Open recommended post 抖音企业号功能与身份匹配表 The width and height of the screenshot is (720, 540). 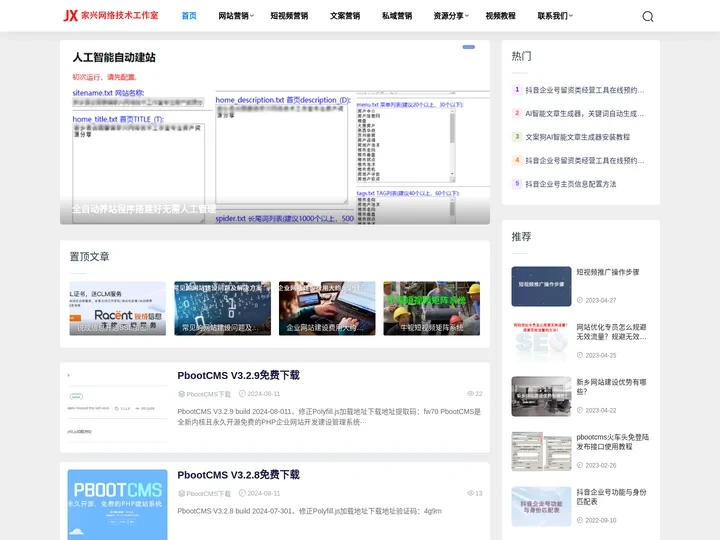pos(612,497)
